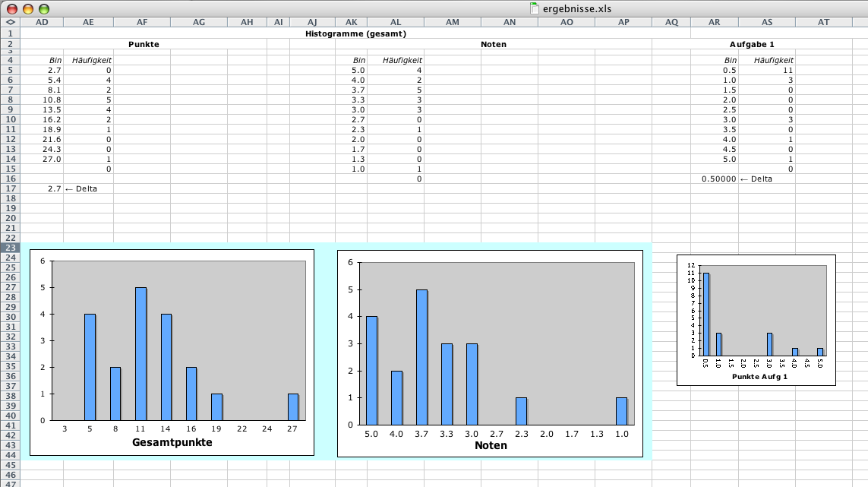Click the tallest bar in Gesamtpunkte chart
The image size is (868, 487).
(x=140, y=353)
